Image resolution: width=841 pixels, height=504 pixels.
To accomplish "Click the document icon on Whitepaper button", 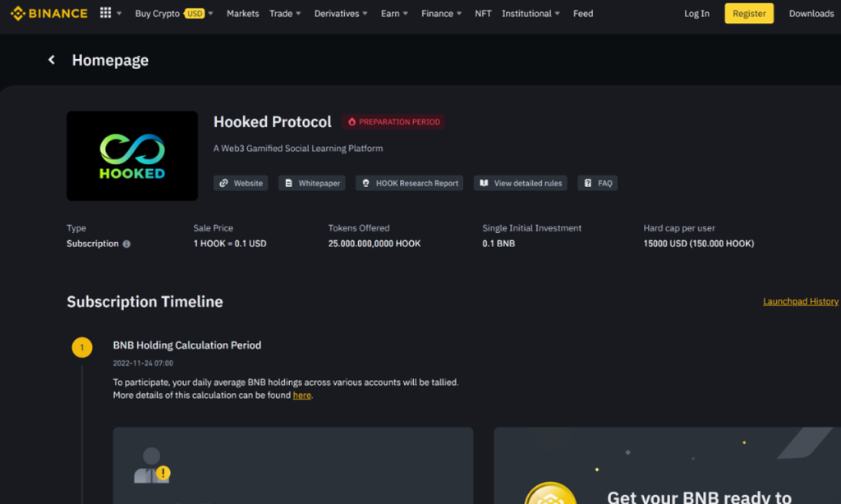I will click(288, 183).
